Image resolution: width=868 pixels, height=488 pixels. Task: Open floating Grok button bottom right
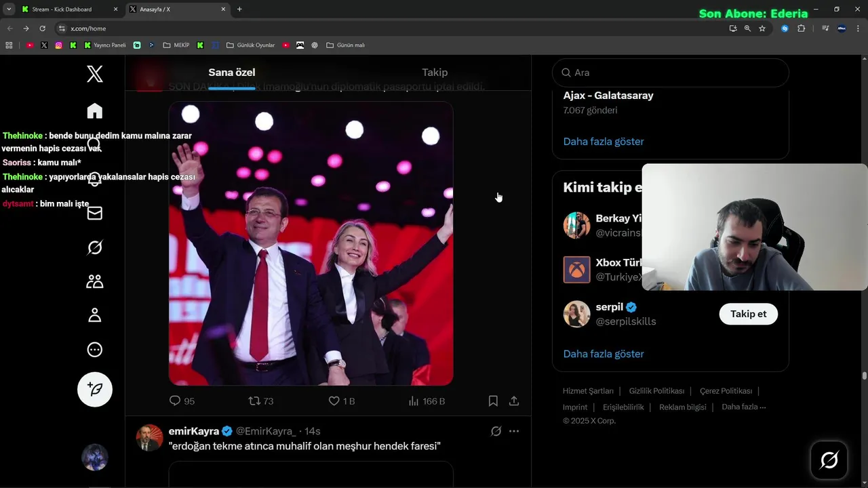829,460
